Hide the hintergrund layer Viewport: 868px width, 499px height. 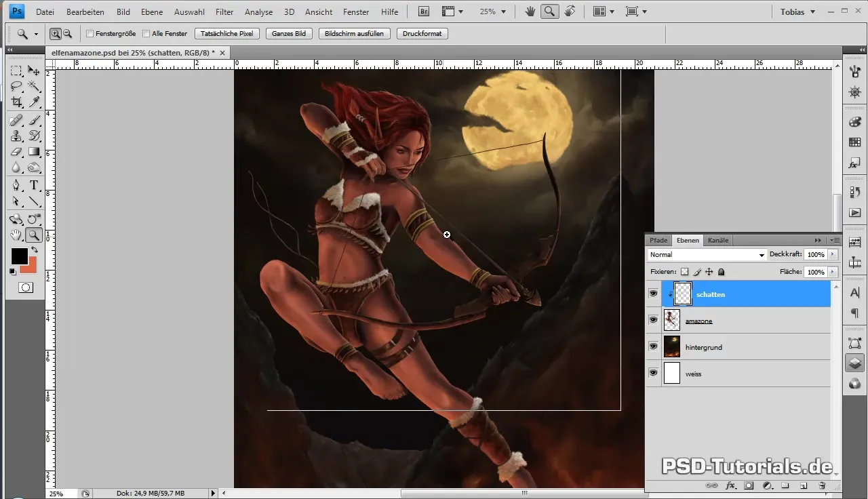click(653, 346)
